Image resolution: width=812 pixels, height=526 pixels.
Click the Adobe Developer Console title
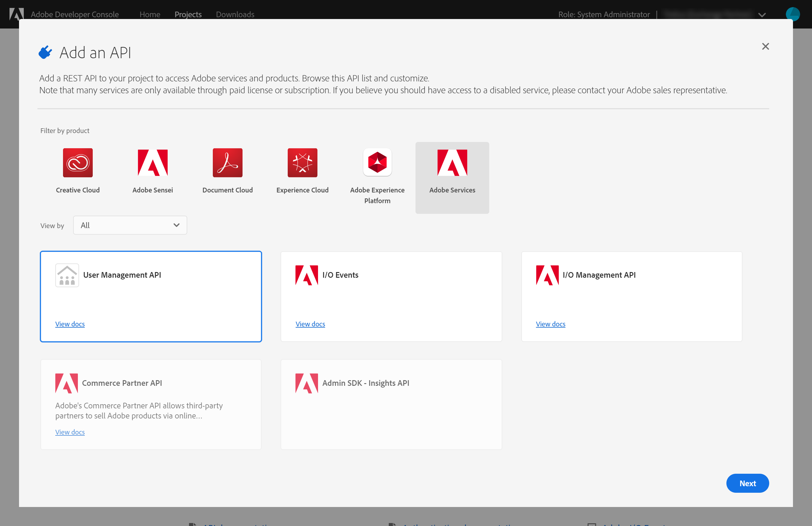click(75, 14)
